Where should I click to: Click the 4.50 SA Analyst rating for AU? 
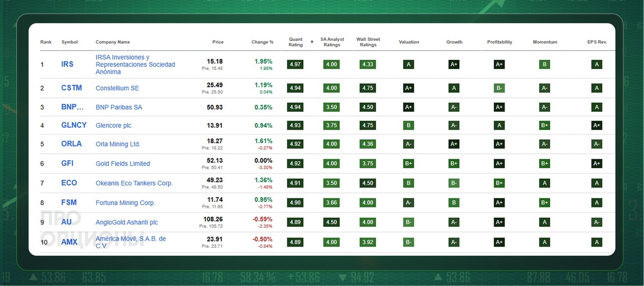[x=332, y=222]
